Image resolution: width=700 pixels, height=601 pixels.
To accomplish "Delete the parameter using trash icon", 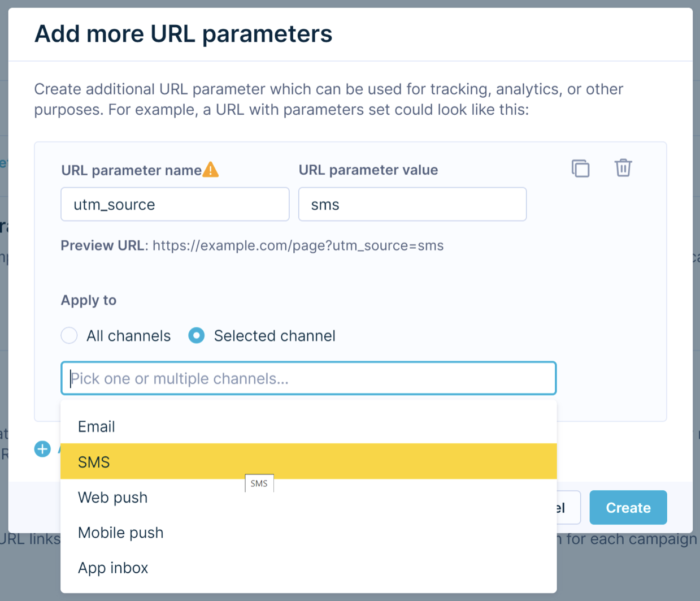I will pos(623,168).
